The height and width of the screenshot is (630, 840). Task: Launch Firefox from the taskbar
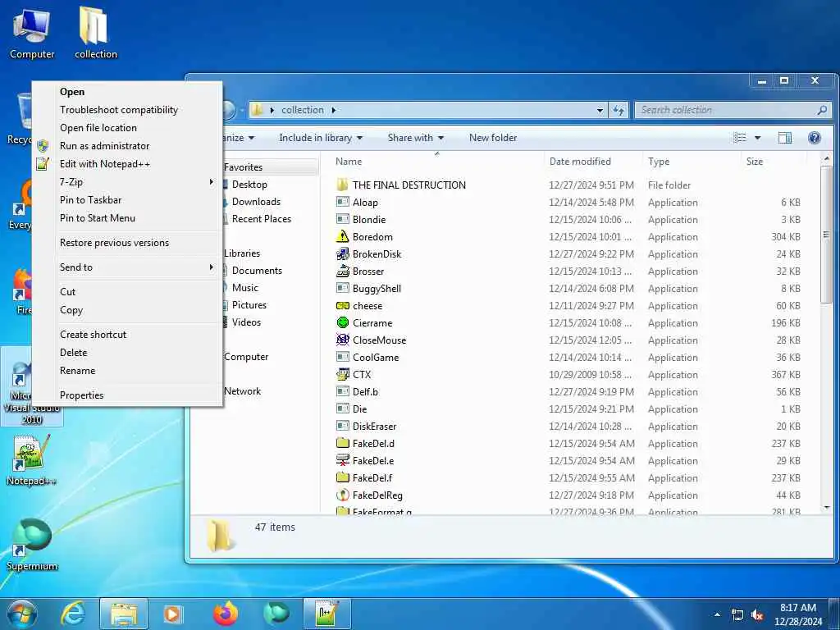(226, 614)
